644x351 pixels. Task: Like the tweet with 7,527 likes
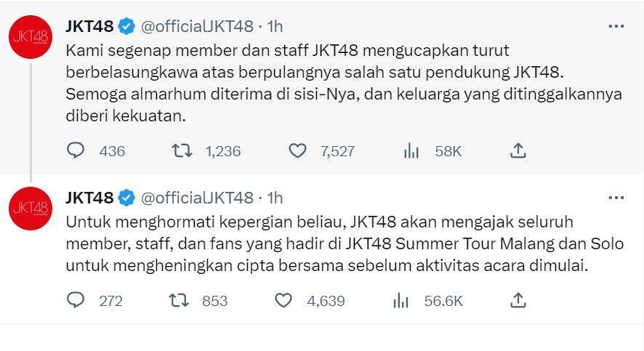point(297,150)
